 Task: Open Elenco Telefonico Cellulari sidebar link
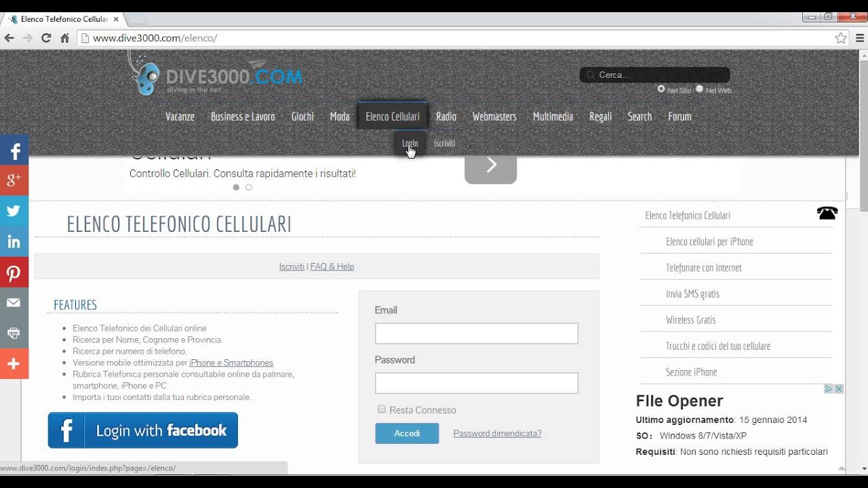tap(688, 216)
